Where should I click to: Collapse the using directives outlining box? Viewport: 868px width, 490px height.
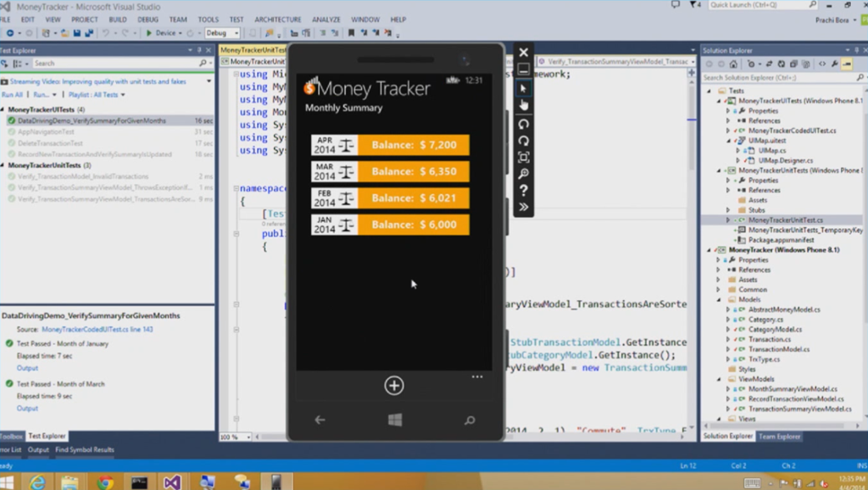[236, 75]
